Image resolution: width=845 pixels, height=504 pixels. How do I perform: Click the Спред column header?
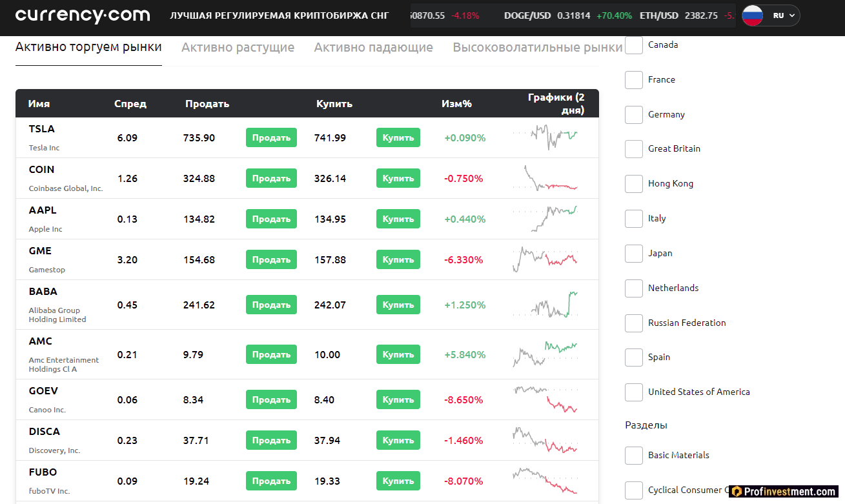tap(130, 103)
